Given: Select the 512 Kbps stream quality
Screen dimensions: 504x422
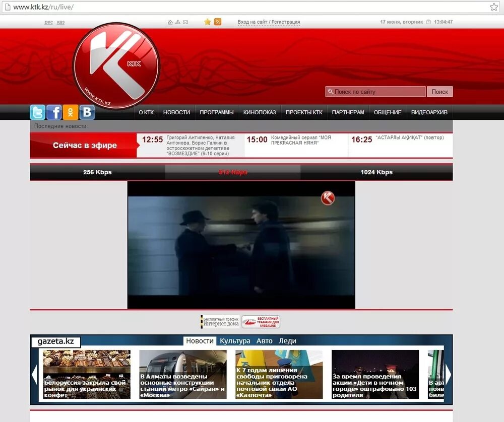Looking at the screenshot, I should point(233,172).
